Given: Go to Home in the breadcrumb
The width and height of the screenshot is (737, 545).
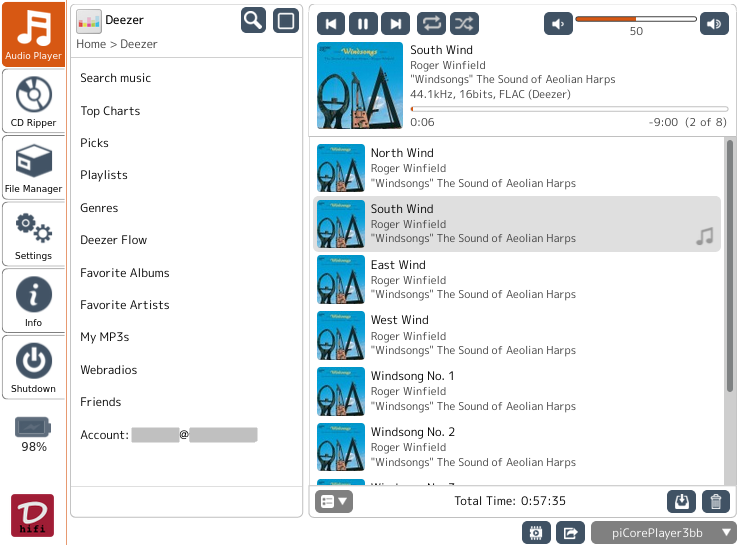Looking at the screenshot, I should tap(91, 44).
